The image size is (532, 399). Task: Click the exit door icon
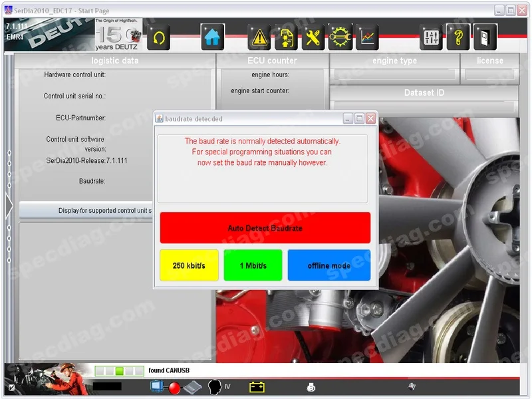click(485, 37)
